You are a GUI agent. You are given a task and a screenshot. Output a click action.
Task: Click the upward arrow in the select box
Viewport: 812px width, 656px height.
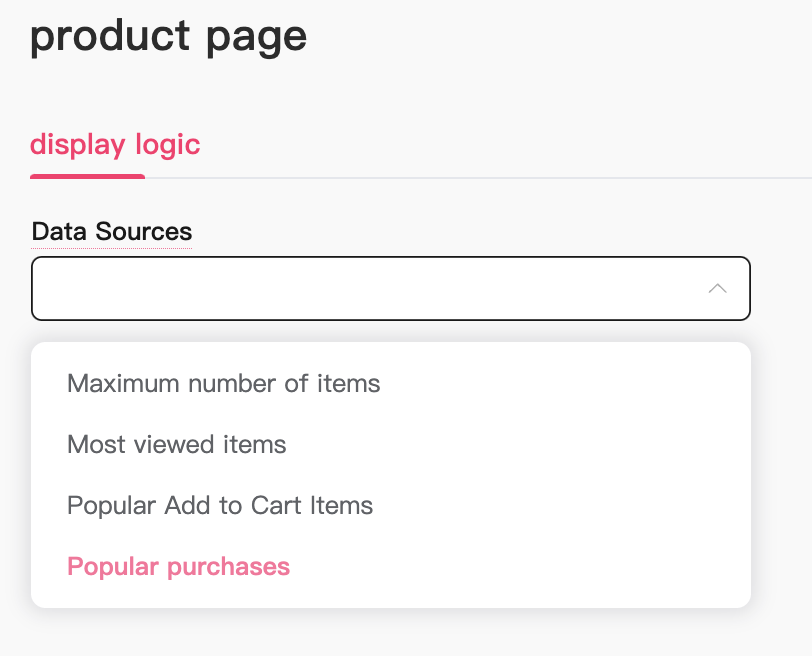tap(717, 288)
